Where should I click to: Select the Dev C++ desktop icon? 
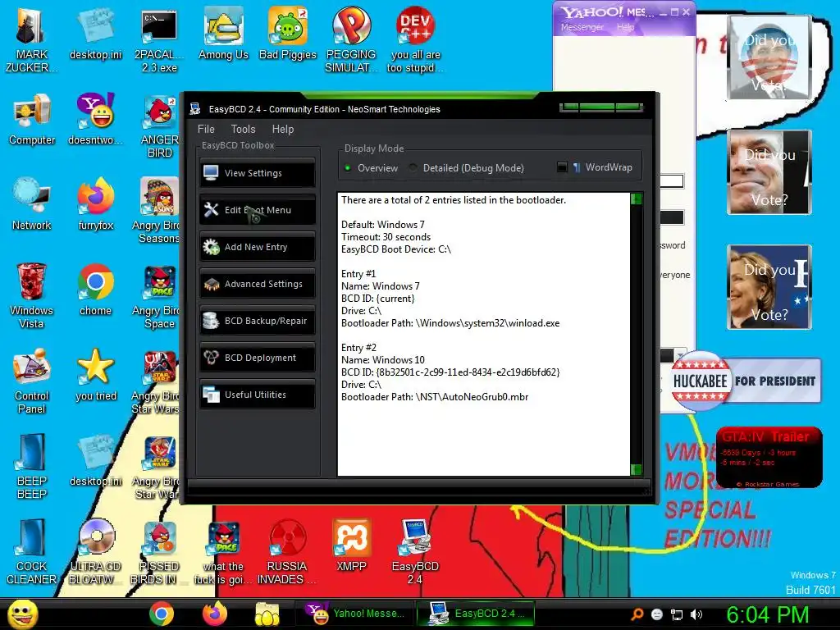[415, 41]
